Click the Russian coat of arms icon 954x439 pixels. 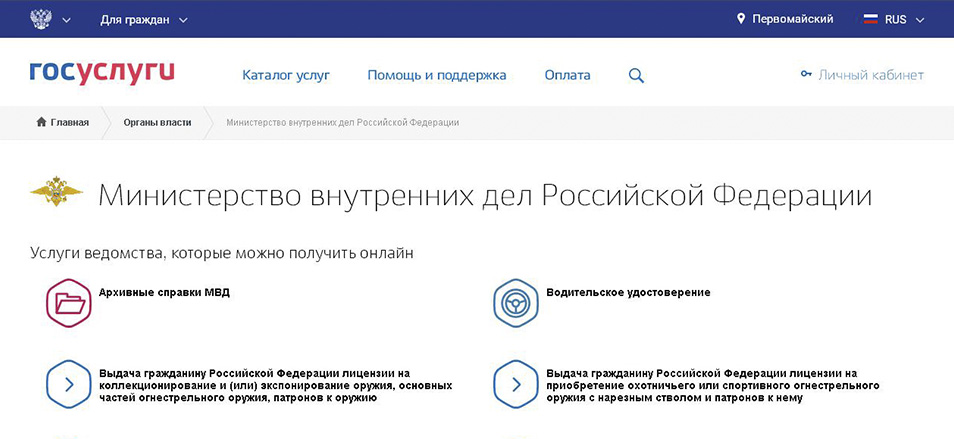click(x=41, y=19)
